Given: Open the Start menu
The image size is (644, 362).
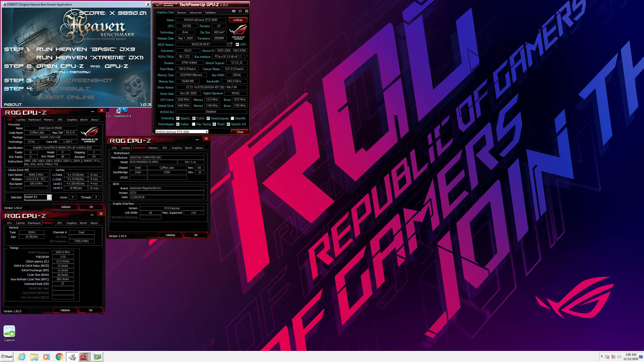Looking at the screenshot, I should (7, 356).
